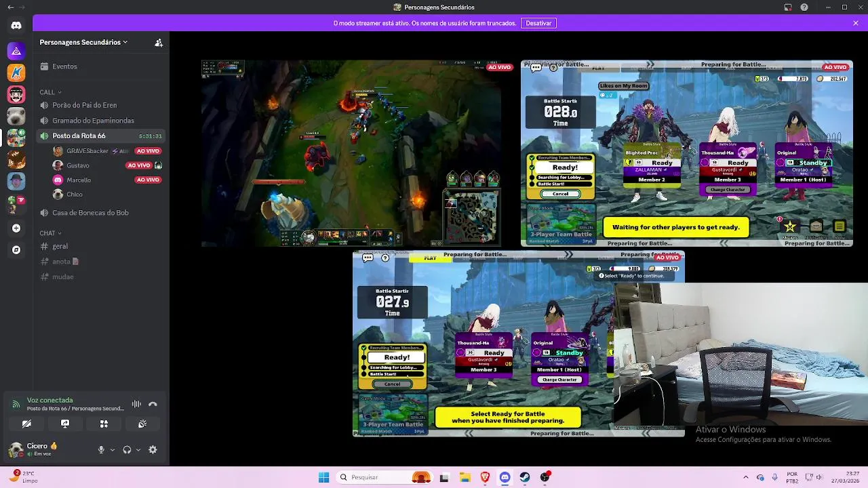Deafen with the headphones icon
Image resolution: width=868 pixels, height=488 pixels.
[127, 449]
